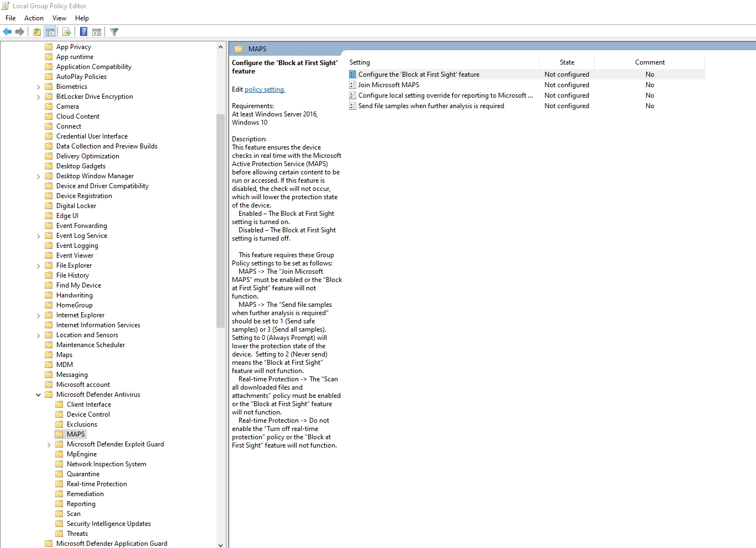Image resolution: width=756 pixels, height=548 pixels.
Task: Toggle the Show/Hide Action Pane icon
Action: click(96, 31)
